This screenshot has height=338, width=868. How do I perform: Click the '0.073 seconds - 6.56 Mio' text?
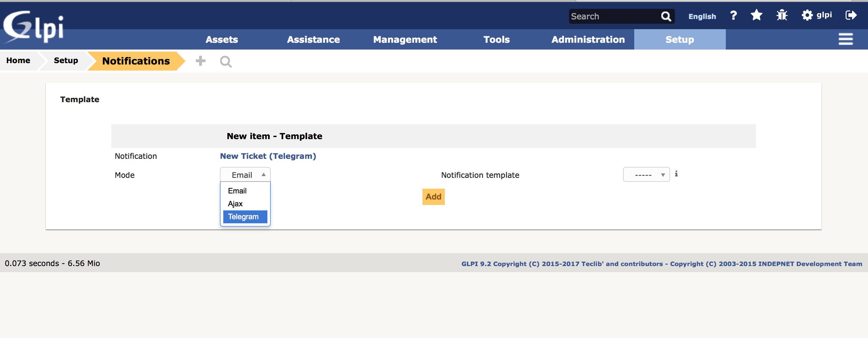point(52,263)
